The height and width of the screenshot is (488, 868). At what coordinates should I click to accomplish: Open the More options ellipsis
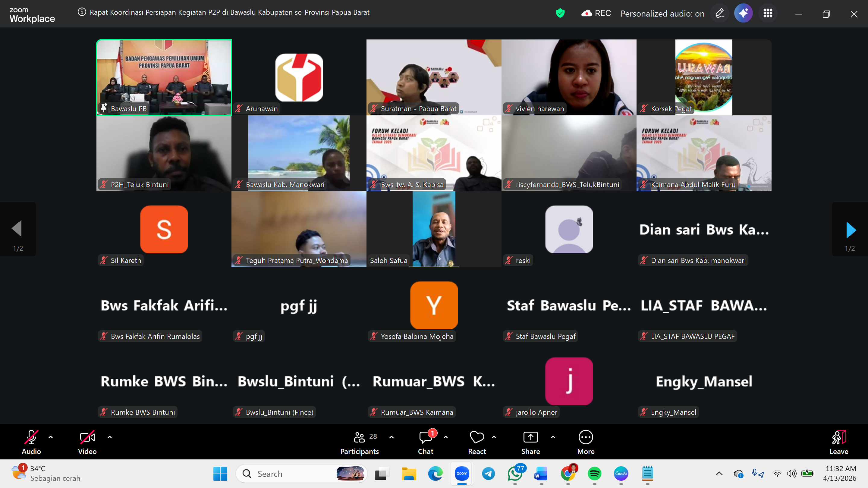(585, 437)
